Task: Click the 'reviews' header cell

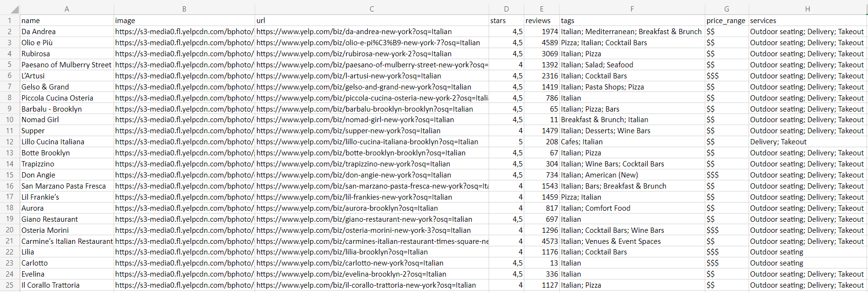Action: [x=542, y=20]
